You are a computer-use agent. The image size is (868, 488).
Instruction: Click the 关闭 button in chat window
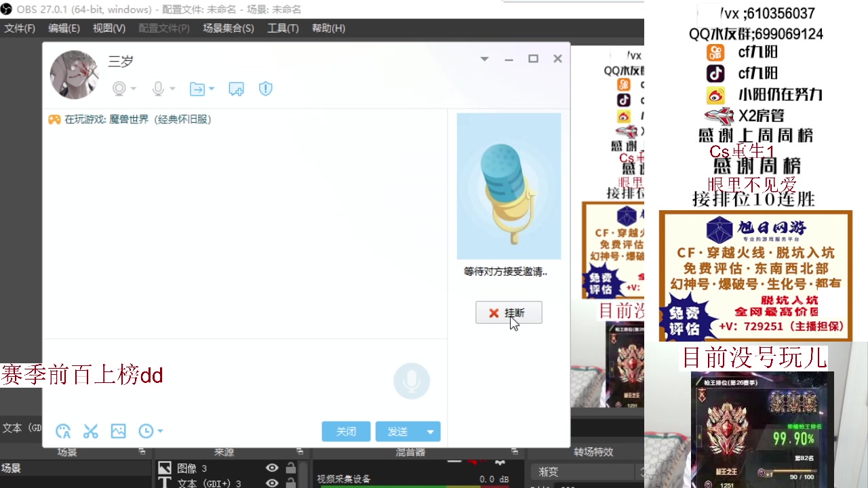point(346,432)
